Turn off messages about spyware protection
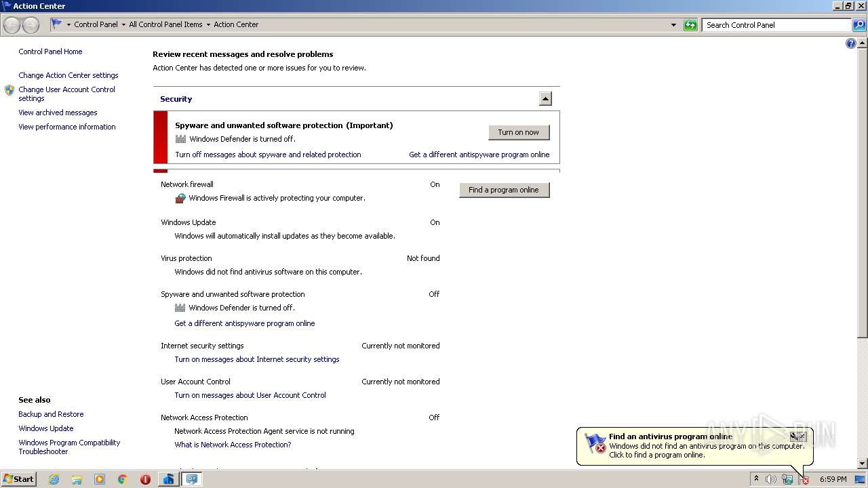 coord(268,155)
